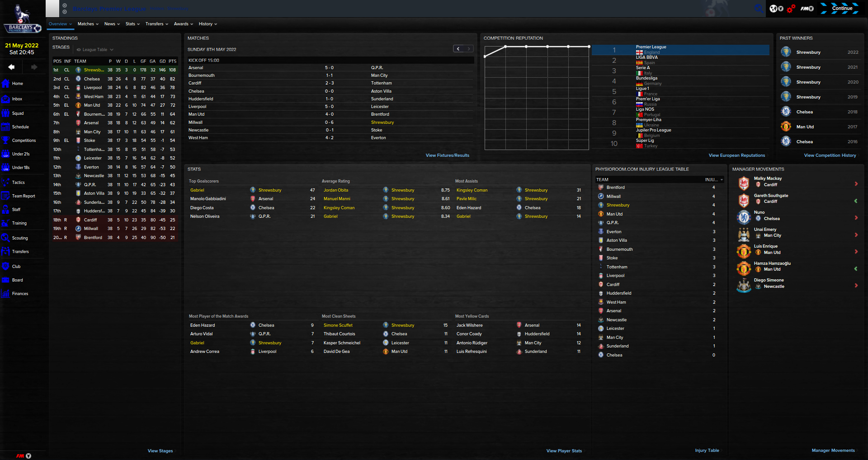Screen dimensions: 868x460
Task: Open the Schedule sidebar icon
Action: pos(5,127)
